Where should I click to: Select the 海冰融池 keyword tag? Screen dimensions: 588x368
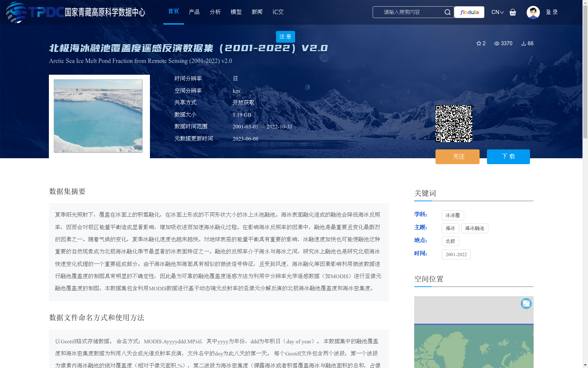pos(474,228)
